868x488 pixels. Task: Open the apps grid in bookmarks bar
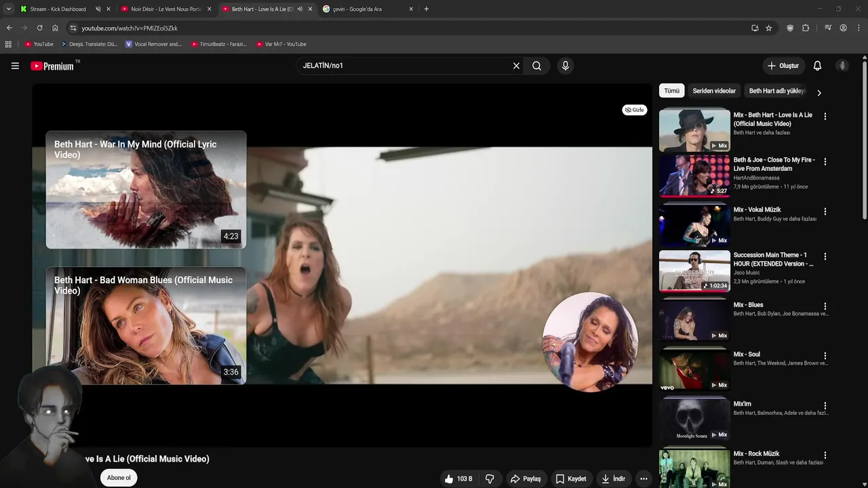click(8, 44)
